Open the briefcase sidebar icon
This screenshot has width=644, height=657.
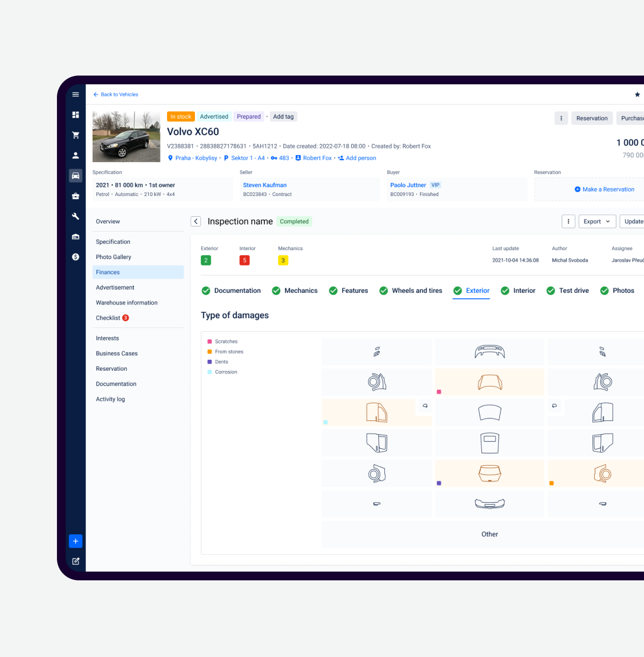point(76,196)
